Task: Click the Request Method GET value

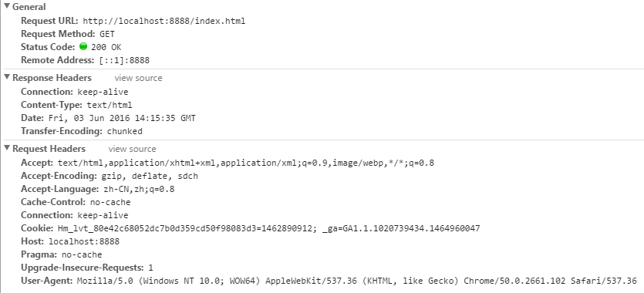Action: [107, 34]
